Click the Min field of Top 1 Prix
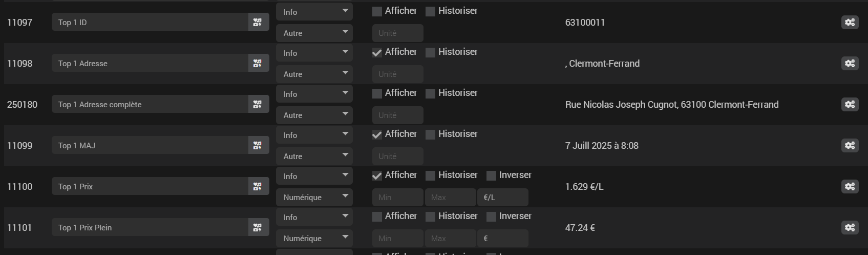This screenshot has height=255, width=868. (x=398, y=197)
